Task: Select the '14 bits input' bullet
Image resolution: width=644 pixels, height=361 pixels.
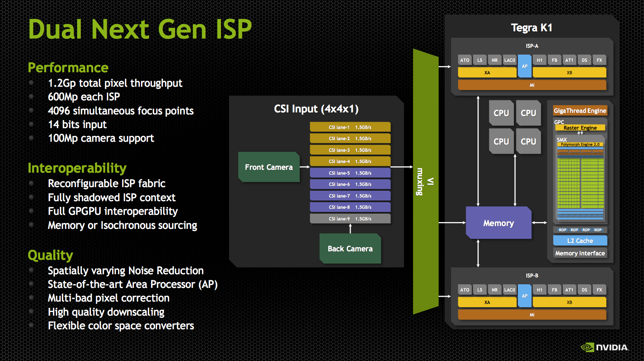Action: click(77, 124)
